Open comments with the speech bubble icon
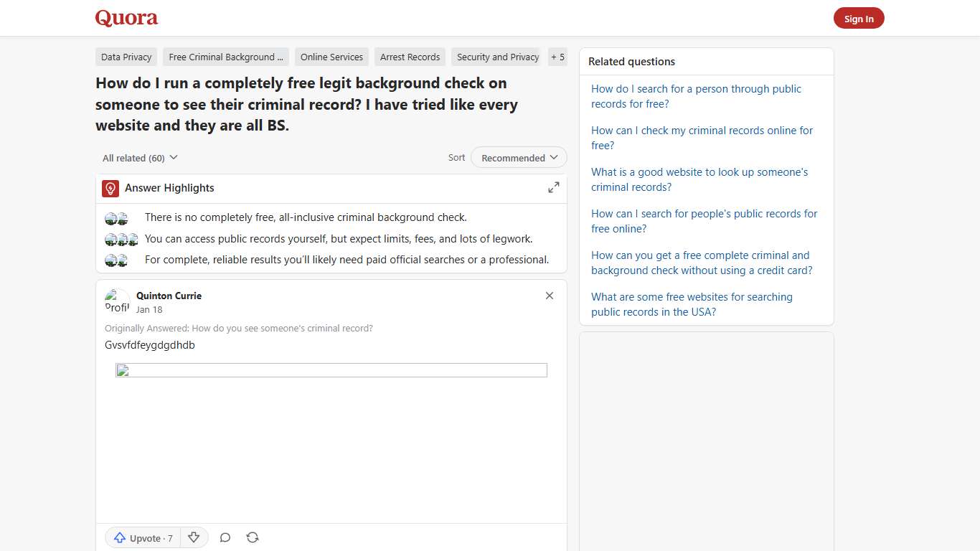 coord(225,537)
